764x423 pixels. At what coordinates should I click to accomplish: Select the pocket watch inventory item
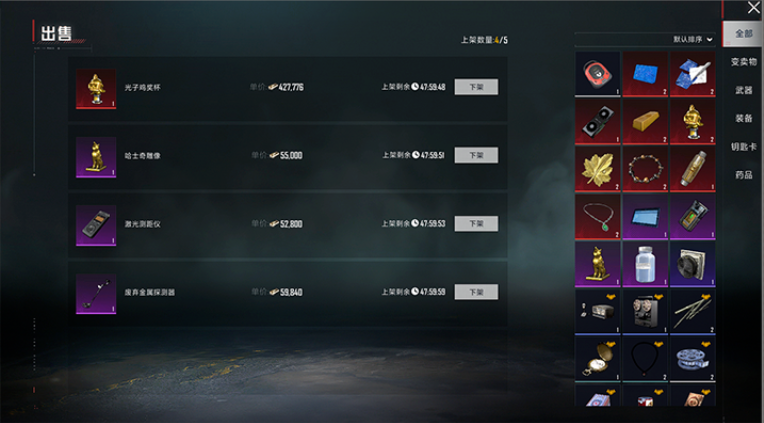(597, 358)
